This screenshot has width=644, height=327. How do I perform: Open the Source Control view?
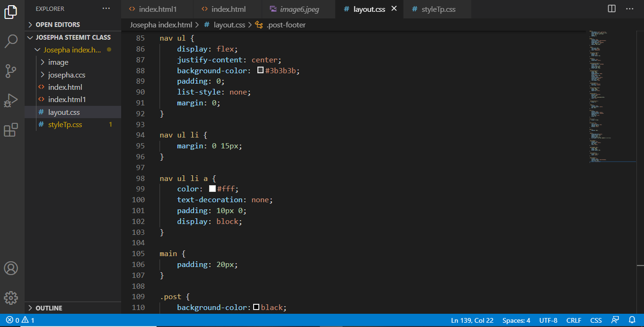tap(11, 71)
